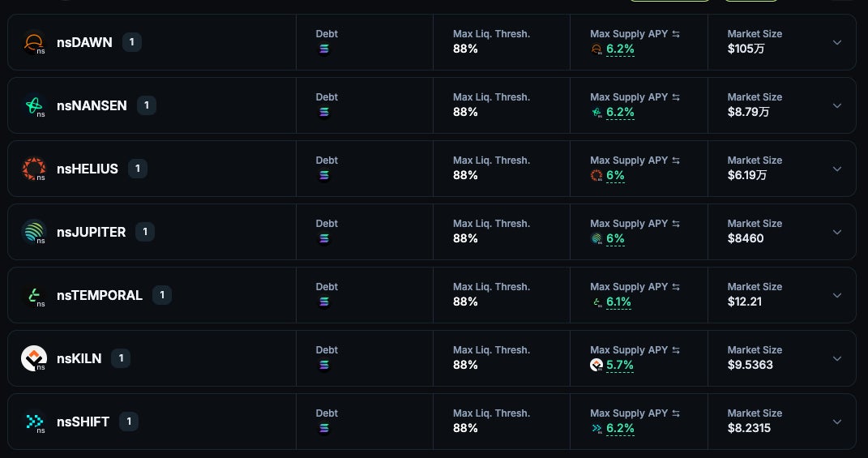Toggle Max Supply APY swap in nsSHIFT row

[676, 413]
